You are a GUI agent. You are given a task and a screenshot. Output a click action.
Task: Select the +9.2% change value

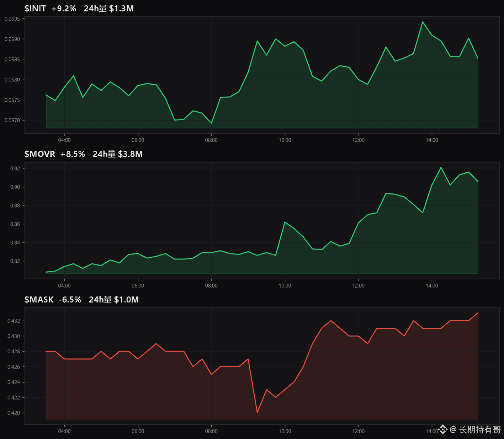(64, 9)
